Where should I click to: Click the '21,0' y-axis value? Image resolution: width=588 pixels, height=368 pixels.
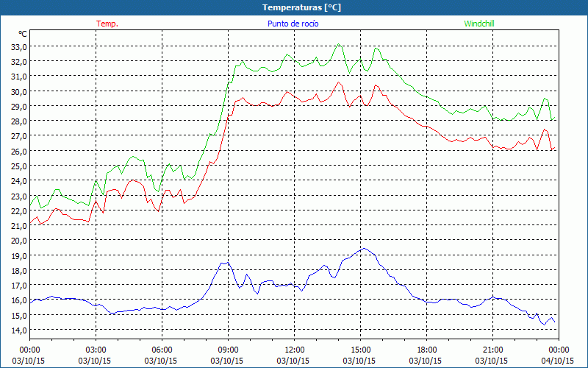point(19,226)
